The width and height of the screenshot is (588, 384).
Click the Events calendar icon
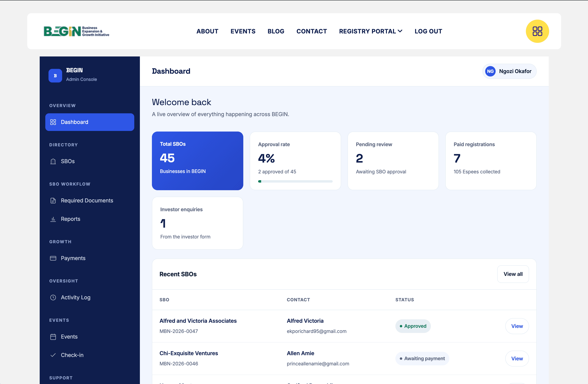coord(53,337)
